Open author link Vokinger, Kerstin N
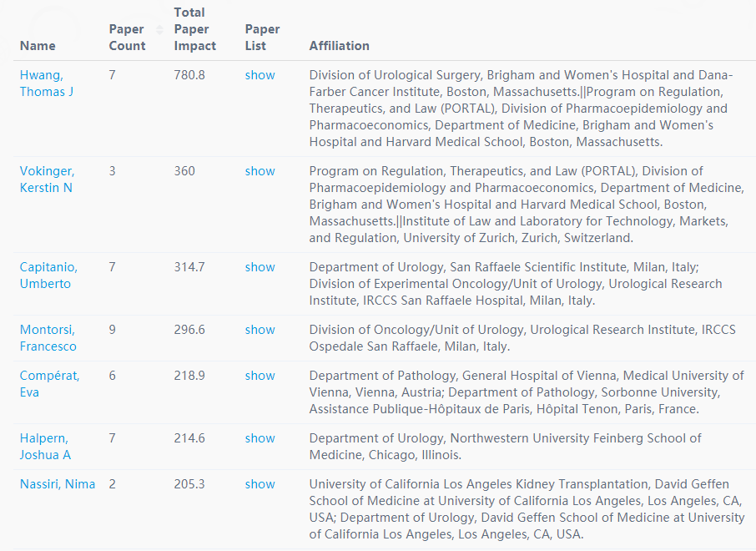The height and width of the screenshot is (551, 756). (x=47, y=179)
